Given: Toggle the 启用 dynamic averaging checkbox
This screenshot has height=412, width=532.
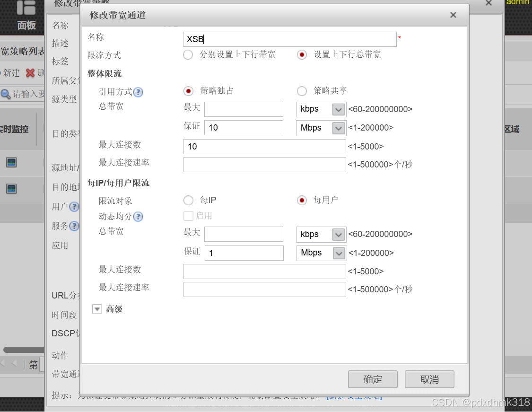Looking at the screenshot, I should [x=188, y=216].
